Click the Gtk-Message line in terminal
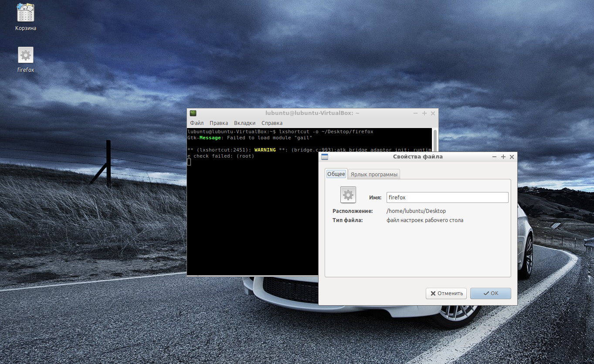Viewport: 594px width, 364px height. click(250, 138)
